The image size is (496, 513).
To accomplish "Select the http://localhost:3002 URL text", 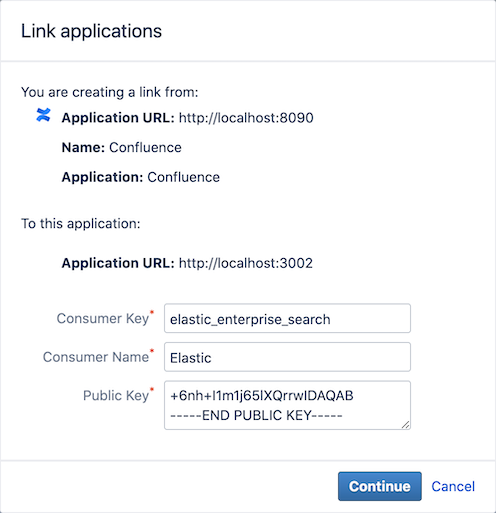I will click(x=246, y=263).
